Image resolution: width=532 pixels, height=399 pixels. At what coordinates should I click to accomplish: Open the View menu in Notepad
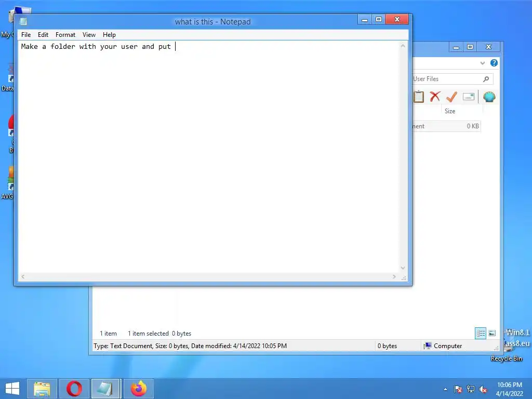[x=89, y=35]
